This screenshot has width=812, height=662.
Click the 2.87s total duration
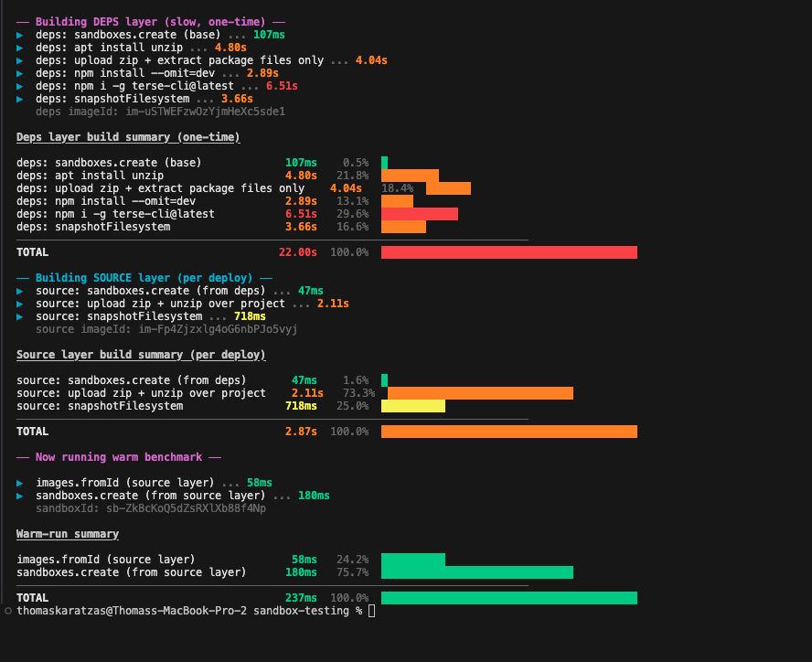[301, 432]
